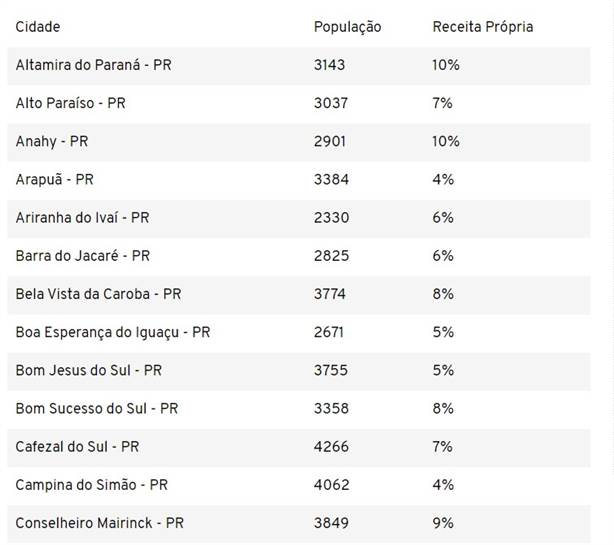Click population value 4266

coord(331,447)
